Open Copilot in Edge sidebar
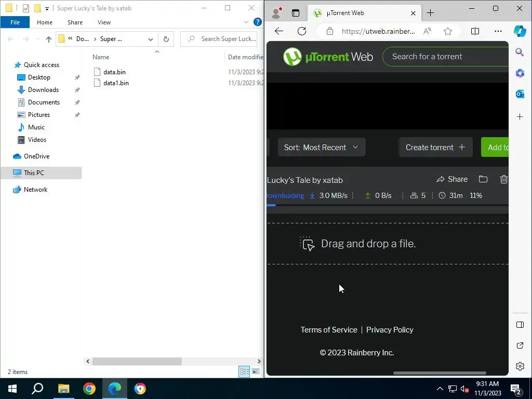The width and height of the screenshot is (532, 399). (x=520, y=31)
